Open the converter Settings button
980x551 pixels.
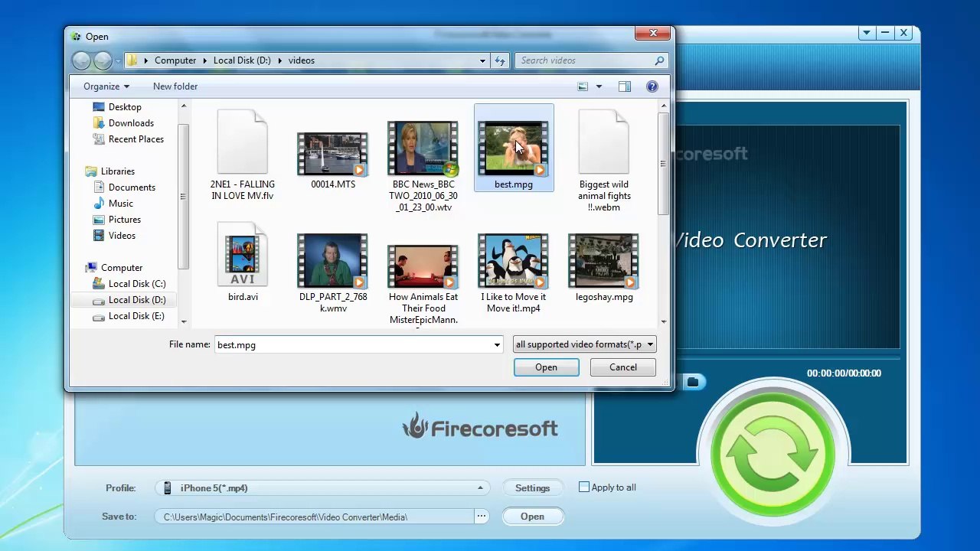coord(532,488)
